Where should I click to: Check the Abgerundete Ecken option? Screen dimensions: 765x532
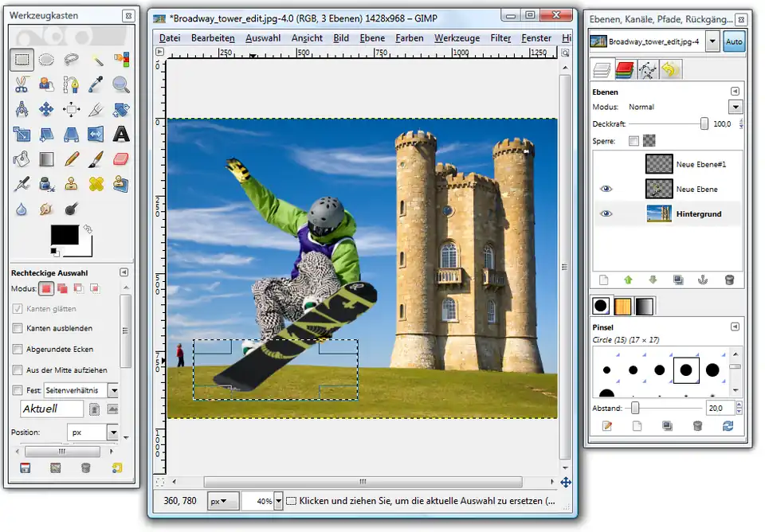(18, 349)
